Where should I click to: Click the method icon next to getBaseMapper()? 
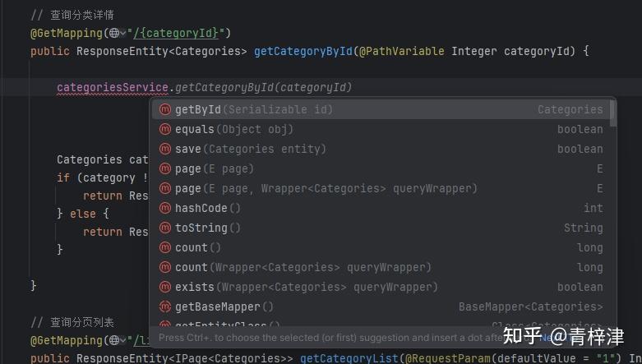[x=164, y=306]
